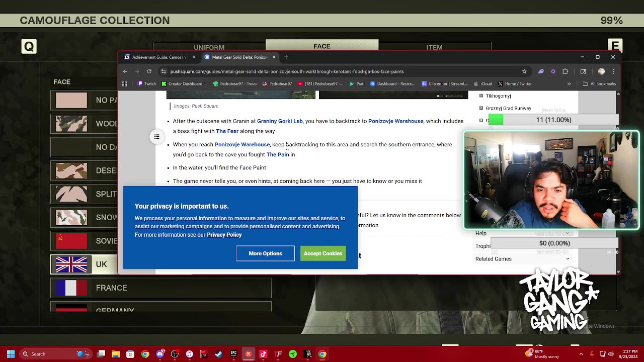Click the browser address bar URL
The height and width of the screenshot is (362, 644).
[287, 71]
